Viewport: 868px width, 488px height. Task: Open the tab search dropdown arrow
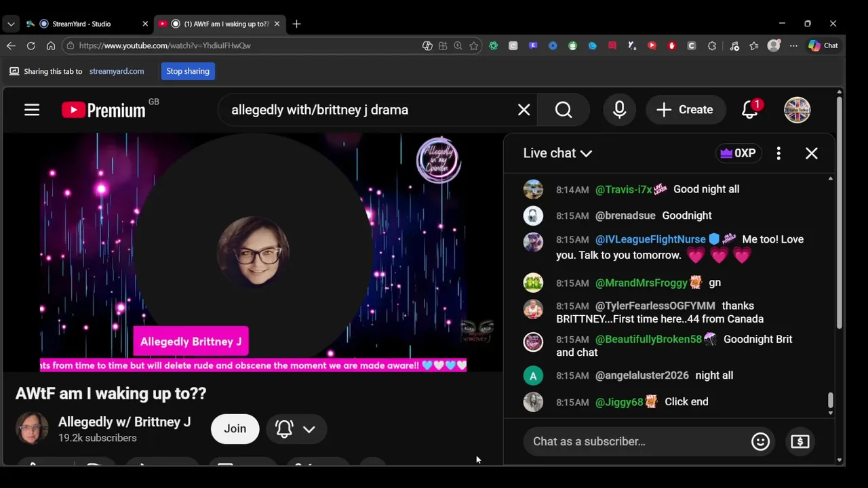click(11, 24)
